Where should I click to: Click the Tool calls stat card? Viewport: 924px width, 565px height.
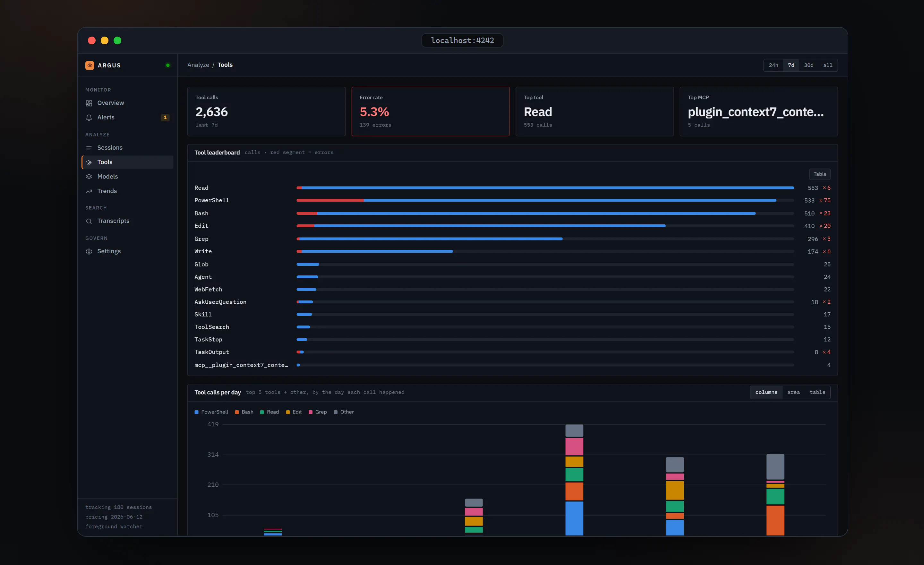pos(266,111)
